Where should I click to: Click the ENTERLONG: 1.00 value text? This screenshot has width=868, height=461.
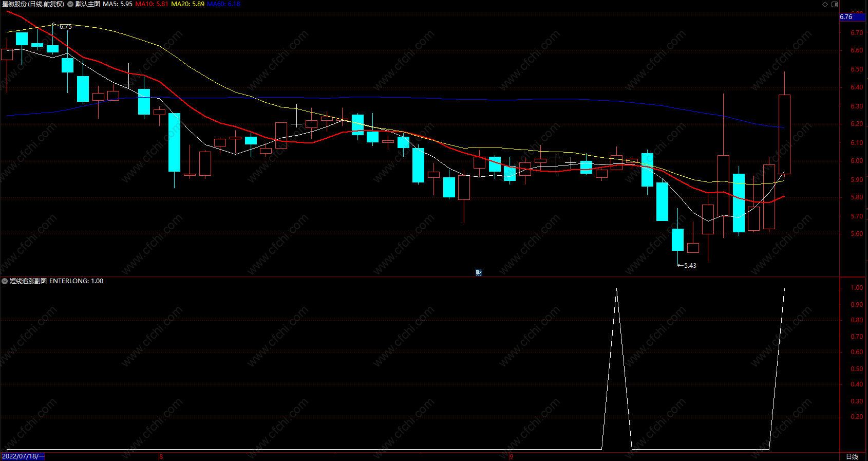[76, 281]
